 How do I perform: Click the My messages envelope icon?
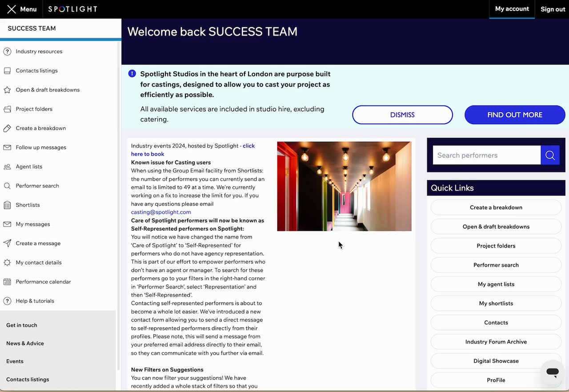coord(7,224)
